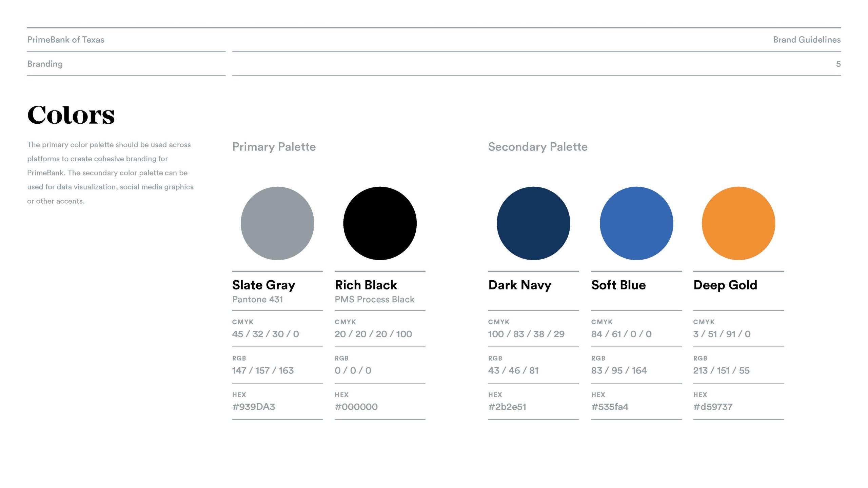Select the Rich Black hex code #000000

356,407
